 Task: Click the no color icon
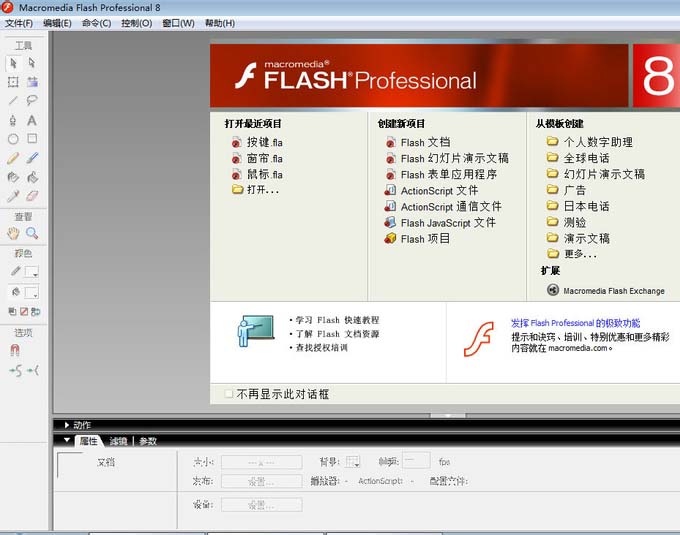pos(24,311)
